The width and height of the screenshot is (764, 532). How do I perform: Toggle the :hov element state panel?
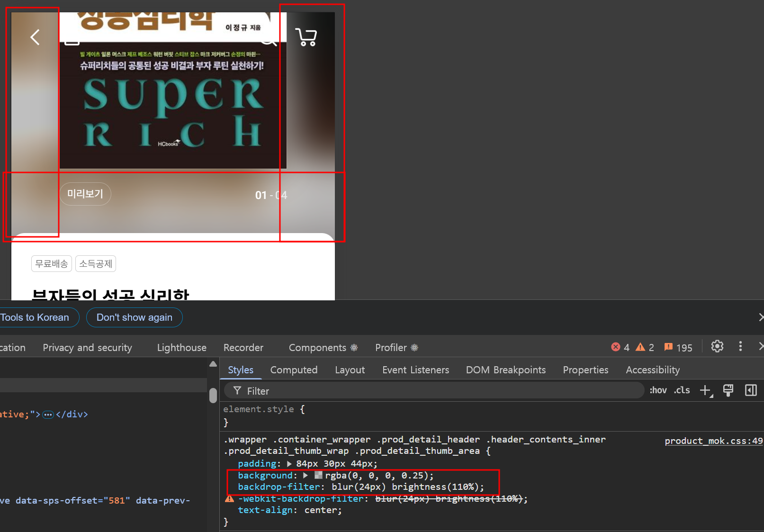[658, 390]
